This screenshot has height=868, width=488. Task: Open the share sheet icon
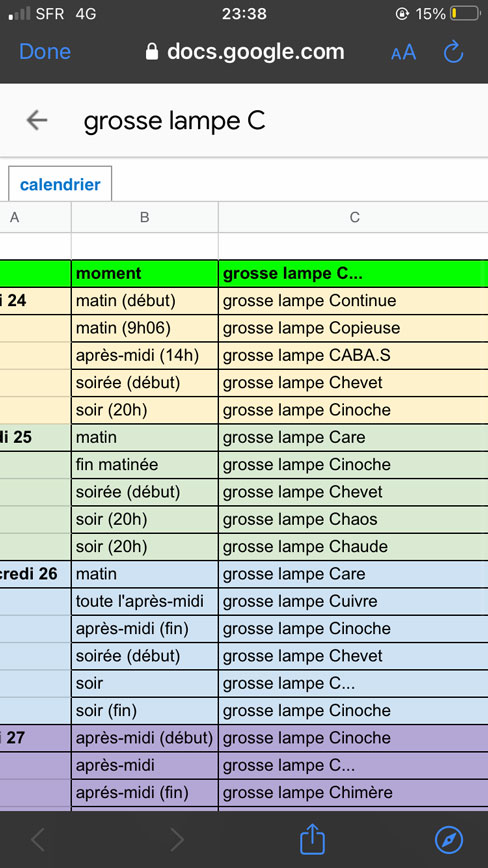coord(312,839)
